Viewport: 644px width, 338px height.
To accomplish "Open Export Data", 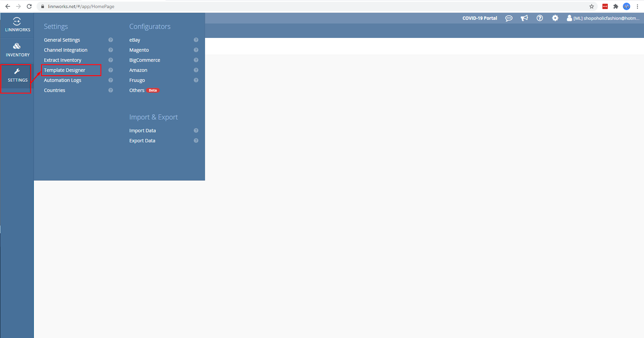I will 142,140.
